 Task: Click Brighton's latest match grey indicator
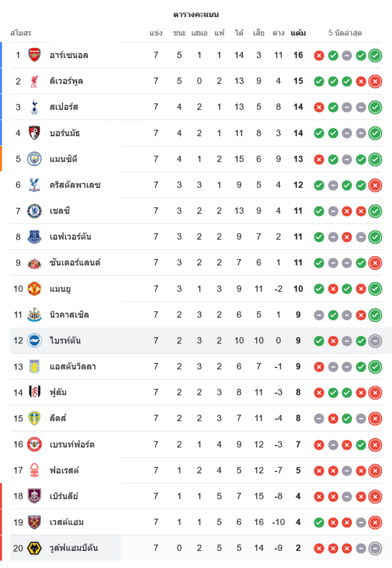point(374,341)
